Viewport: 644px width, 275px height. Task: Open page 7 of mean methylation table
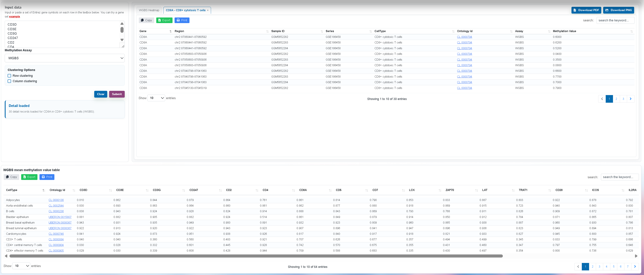tap(628, 267)
